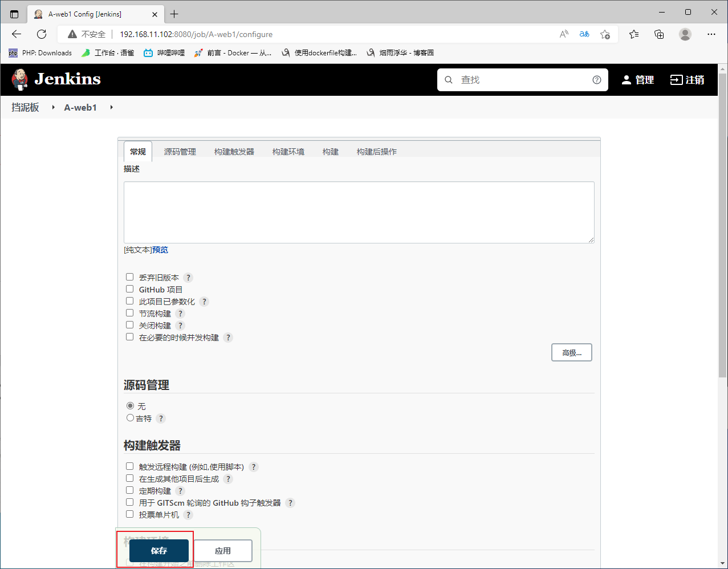
Task: Select the 无 source control radio button
Action: (x=131, y=406)
